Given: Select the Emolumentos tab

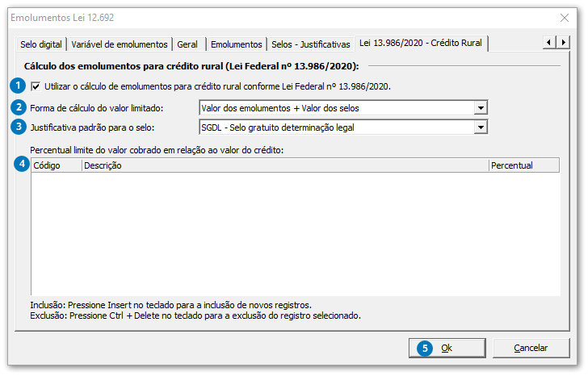Looking at the screenshot, I should (236, 44).
